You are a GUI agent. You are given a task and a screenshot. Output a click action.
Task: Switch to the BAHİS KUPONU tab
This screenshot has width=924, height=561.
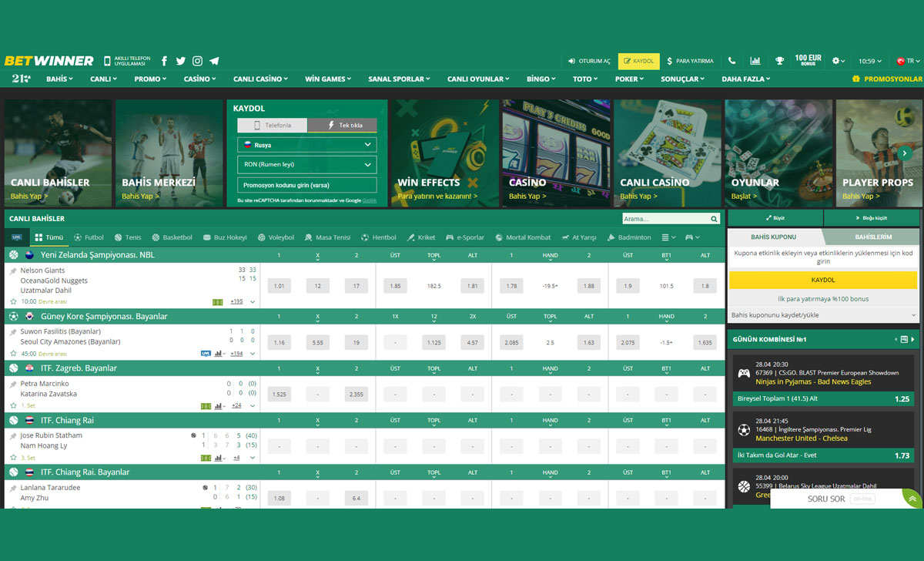(774, 237)
